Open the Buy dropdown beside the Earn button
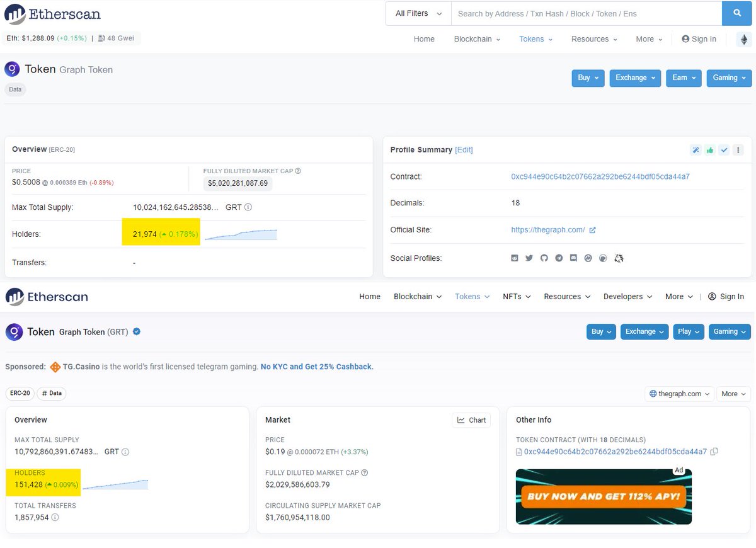Image resolution: width=756 pixels, height=548 pixels. [x=588, y=77]
